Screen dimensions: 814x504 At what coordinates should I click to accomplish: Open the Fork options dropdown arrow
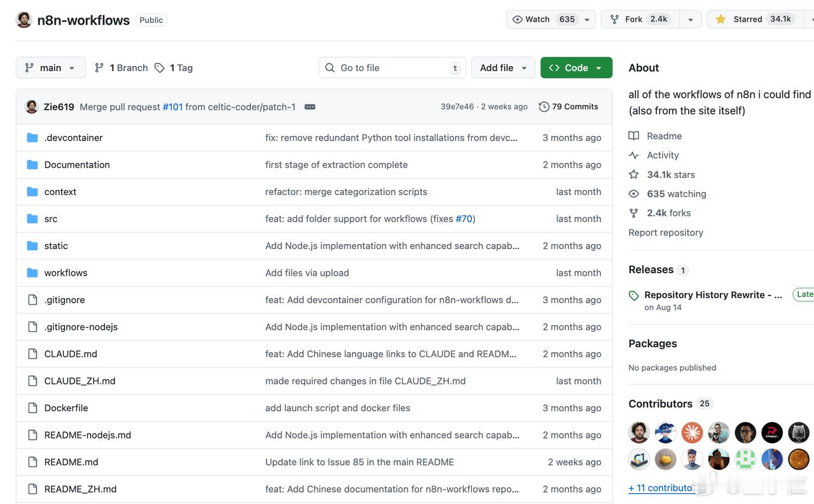[690, 19]
